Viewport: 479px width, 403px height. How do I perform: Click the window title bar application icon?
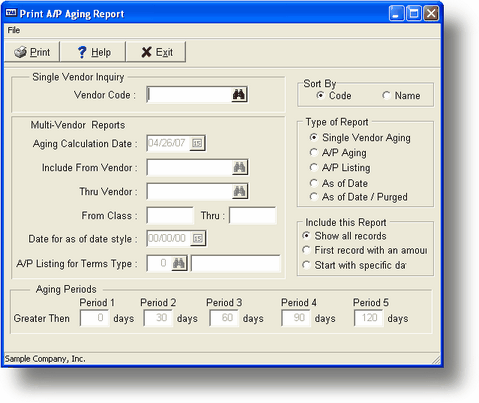(11, 13)
